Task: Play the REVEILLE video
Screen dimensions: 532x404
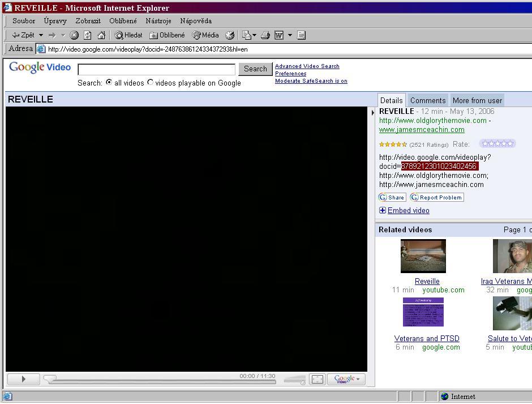Action: pos(23,379)
